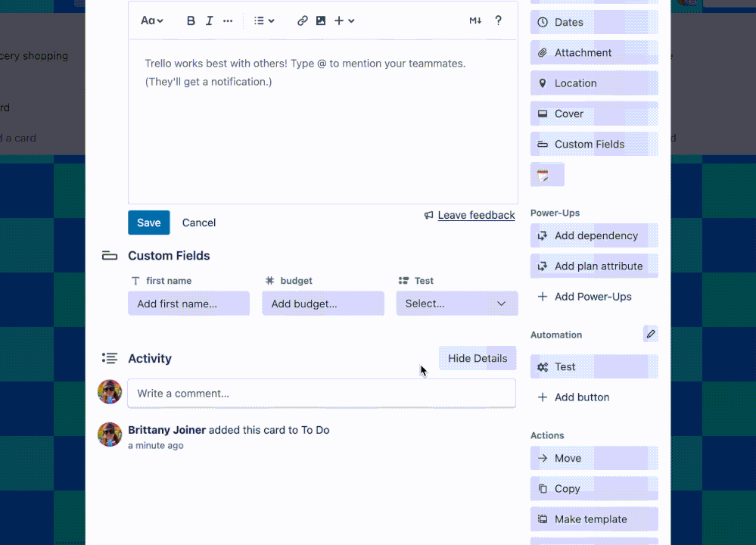Open the Leave feedback link
The height and width of the screenshot is (545, 756).
(x=475, y=215)
